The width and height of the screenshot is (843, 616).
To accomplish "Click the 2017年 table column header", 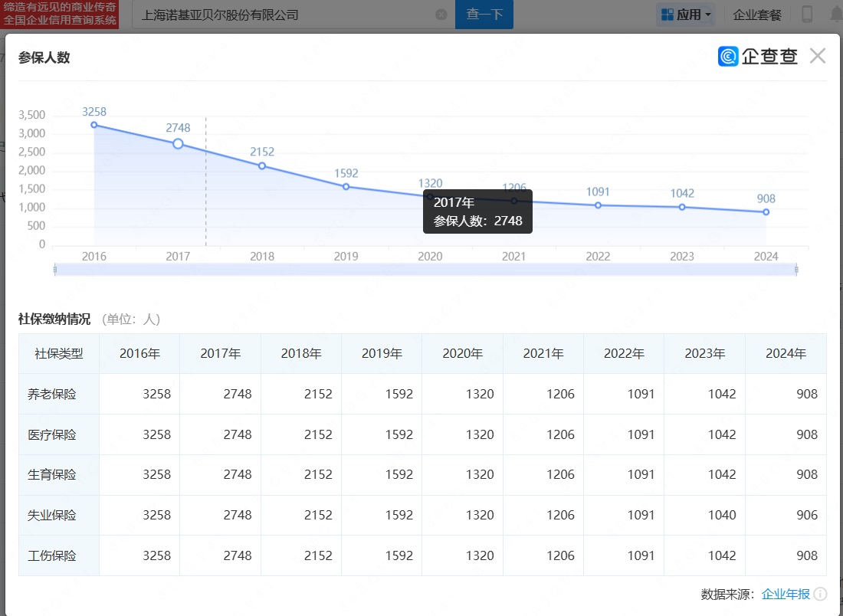I will (221, 354).
